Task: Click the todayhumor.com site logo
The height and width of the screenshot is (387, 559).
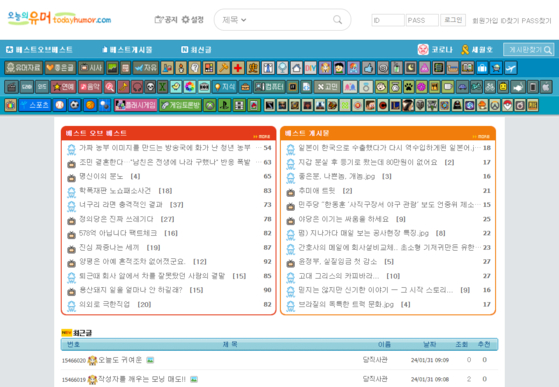Action: 59,18
